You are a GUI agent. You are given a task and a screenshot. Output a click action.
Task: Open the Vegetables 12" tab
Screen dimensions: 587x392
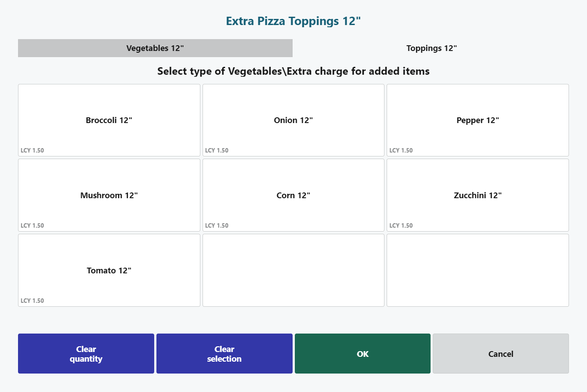pos(155,48)
